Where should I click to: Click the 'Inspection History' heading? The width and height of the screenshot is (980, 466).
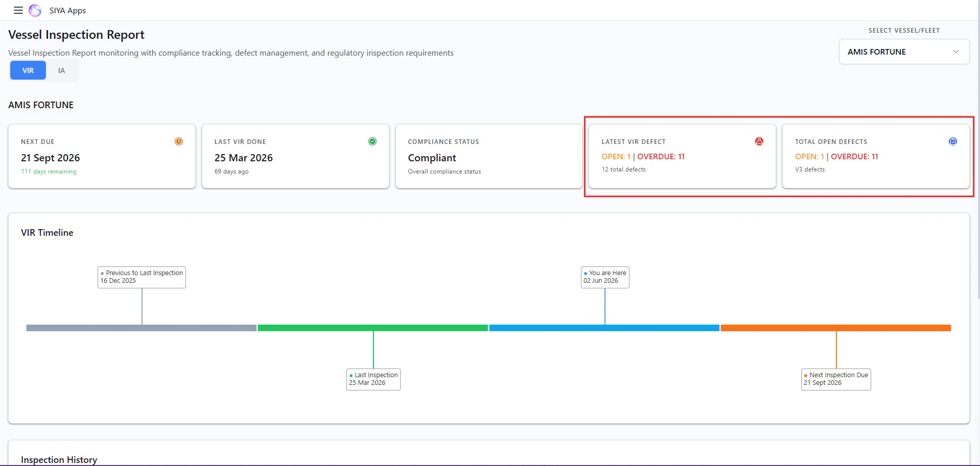pyautogui.click(x=59, y=460)
